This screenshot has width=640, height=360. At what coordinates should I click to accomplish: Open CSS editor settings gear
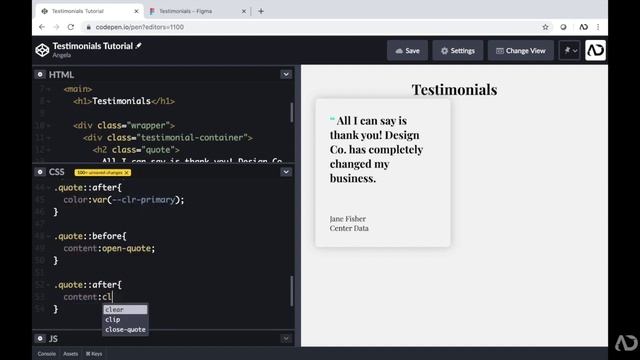(40, 172)
